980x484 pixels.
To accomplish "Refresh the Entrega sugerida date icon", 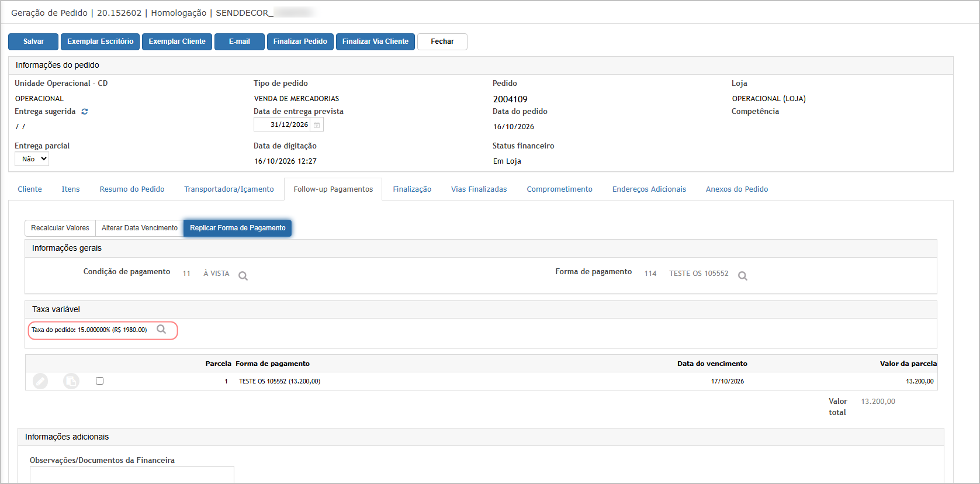I will pyautogui.click(x=85, y=112).
